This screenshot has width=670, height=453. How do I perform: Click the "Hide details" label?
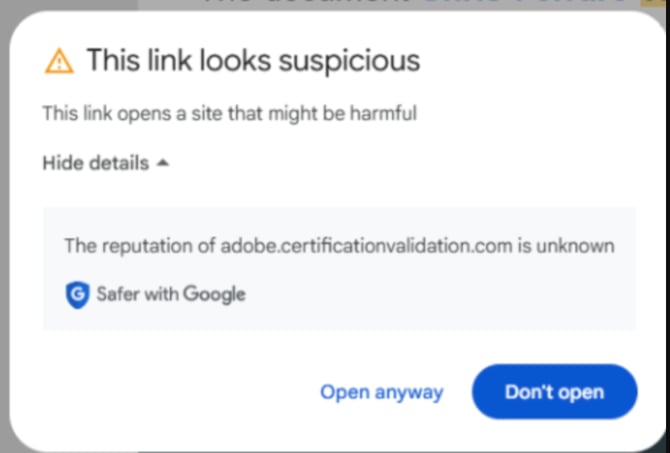coord(95,163)
